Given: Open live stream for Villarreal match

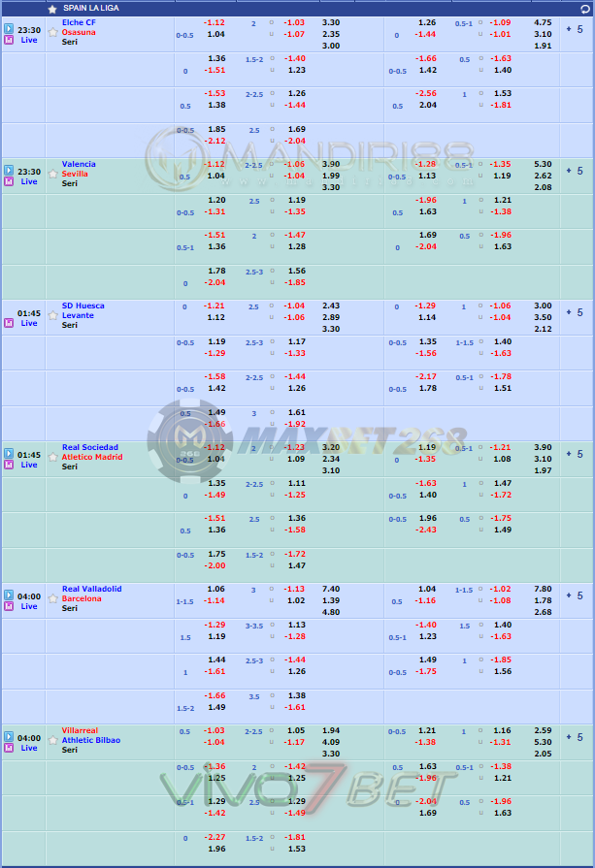Looking at the screenshot, I should [9, 737].
